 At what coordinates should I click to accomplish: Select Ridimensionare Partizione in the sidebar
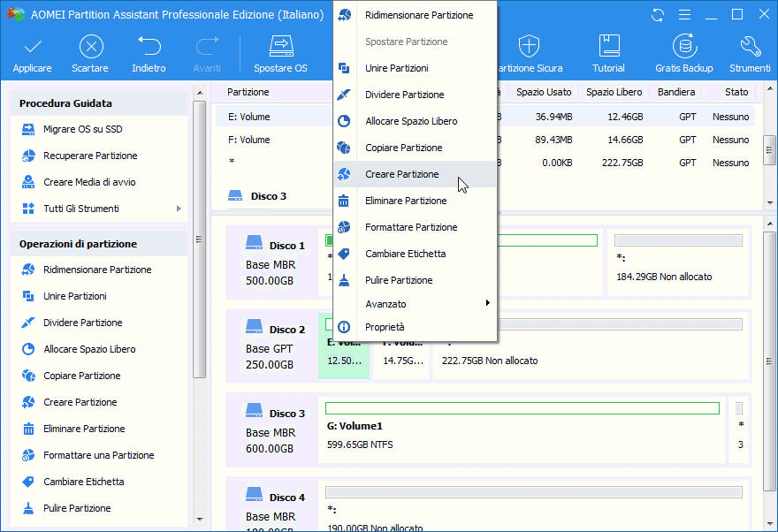87,270
